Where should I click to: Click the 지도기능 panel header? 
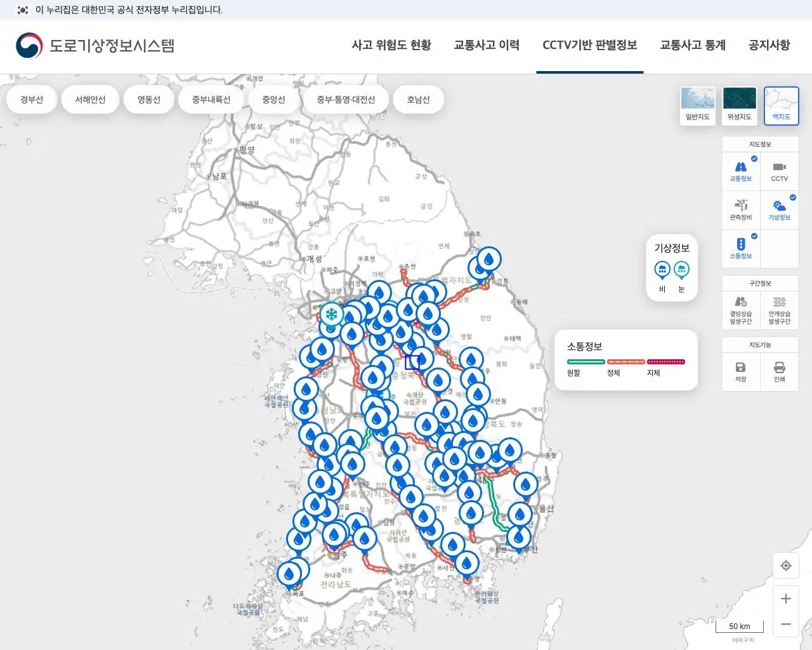pos(760,345)
